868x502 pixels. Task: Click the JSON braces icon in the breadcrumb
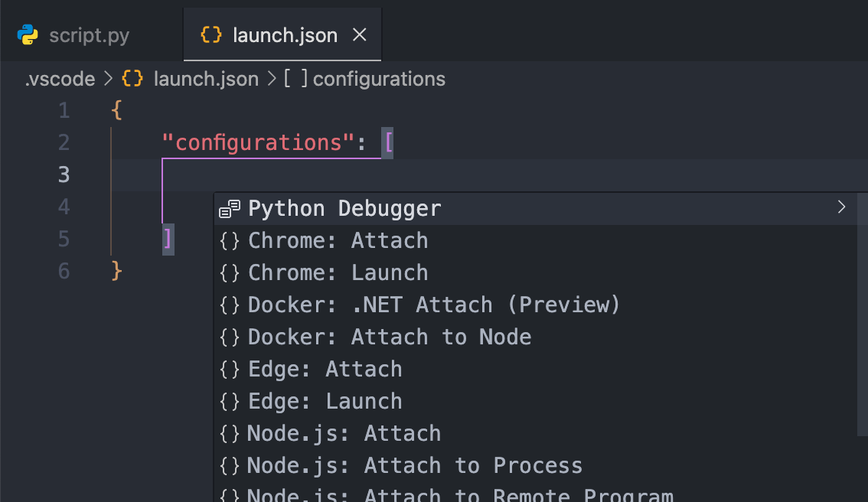pos(132,79)
